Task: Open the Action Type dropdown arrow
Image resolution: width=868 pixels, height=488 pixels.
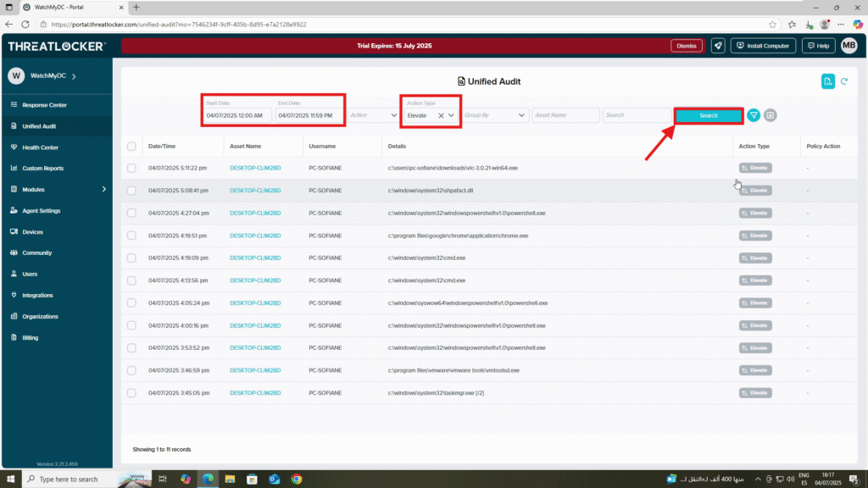Action: [x=451, y=115]
